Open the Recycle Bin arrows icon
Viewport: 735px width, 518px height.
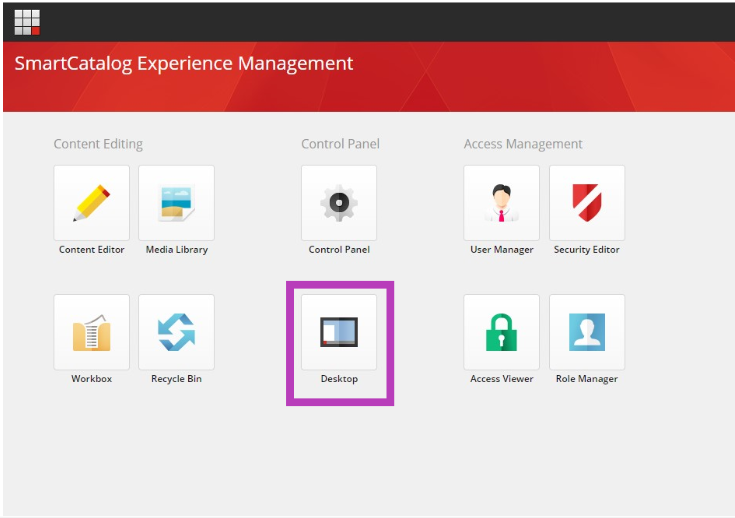[x=176, y=332]
